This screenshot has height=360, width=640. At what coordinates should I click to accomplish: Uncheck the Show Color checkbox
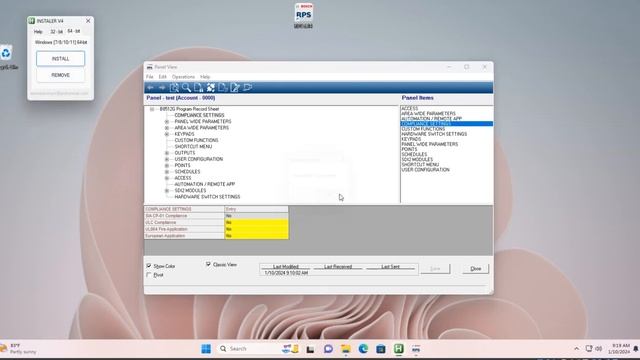[x=149, y=266]
